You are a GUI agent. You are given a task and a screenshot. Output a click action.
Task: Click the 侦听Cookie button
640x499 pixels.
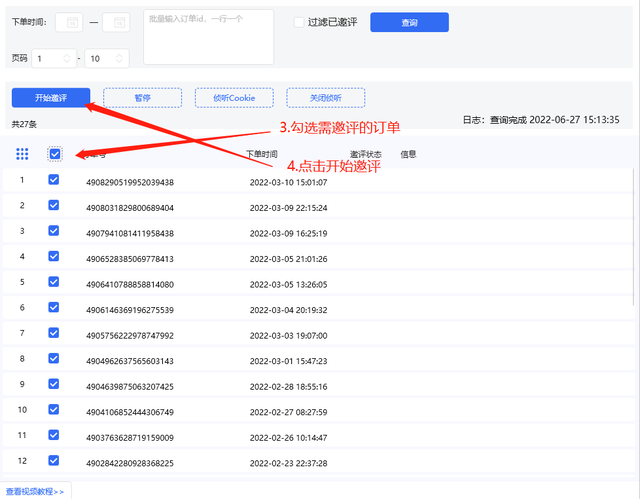(234, 98)
